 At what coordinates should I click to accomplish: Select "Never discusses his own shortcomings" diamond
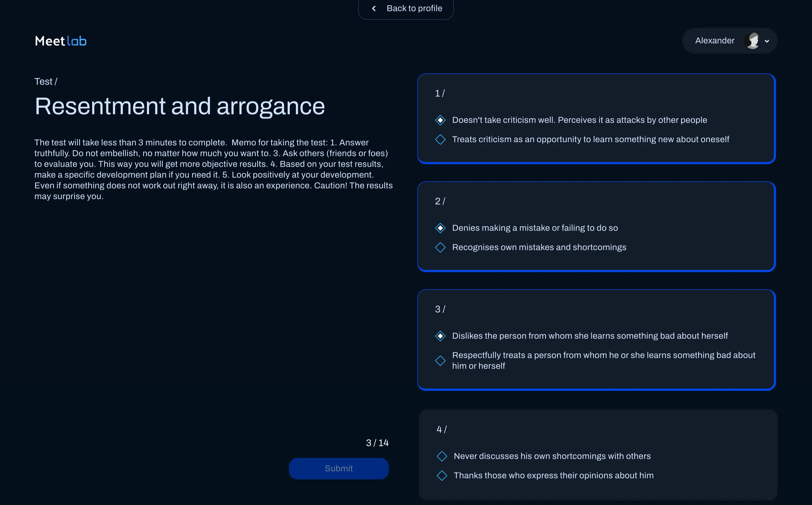pyautogui.click(x=442, y=456)
